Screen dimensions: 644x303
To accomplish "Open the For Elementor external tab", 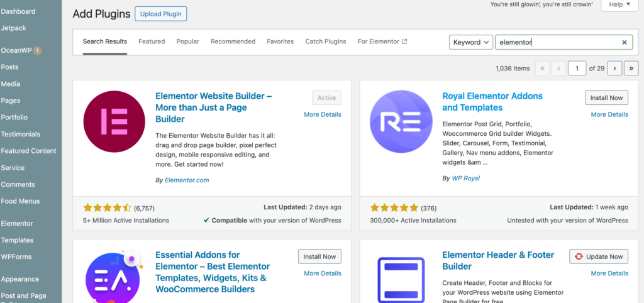I will click(382, 41).
